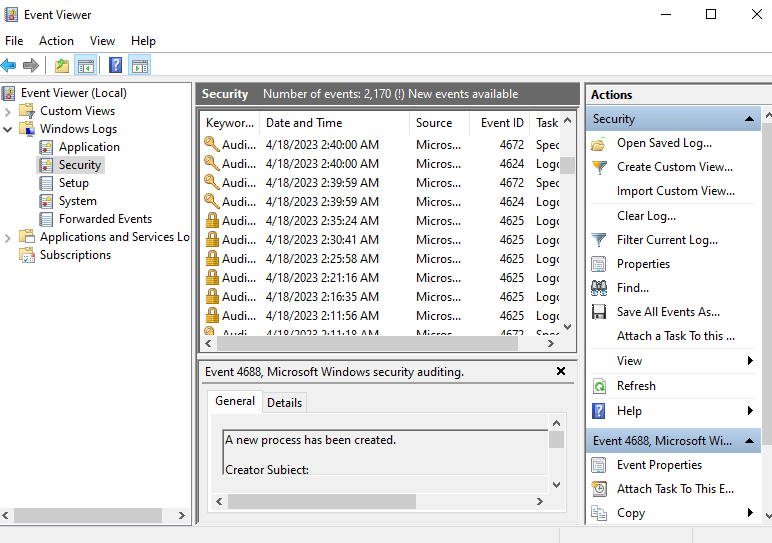Viewport: 772px width, 543px height.
Task: Expand the Custom Views tree node
Action: pos(7,112)
